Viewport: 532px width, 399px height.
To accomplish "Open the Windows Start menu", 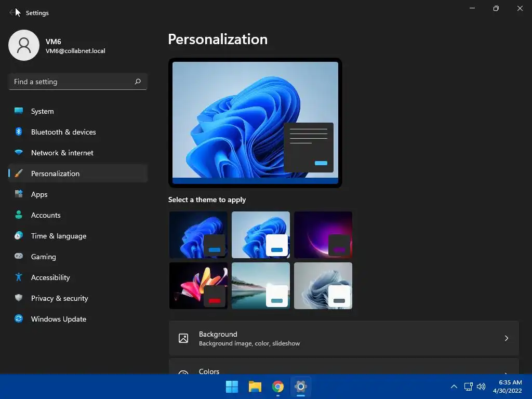I will (232, 387).
